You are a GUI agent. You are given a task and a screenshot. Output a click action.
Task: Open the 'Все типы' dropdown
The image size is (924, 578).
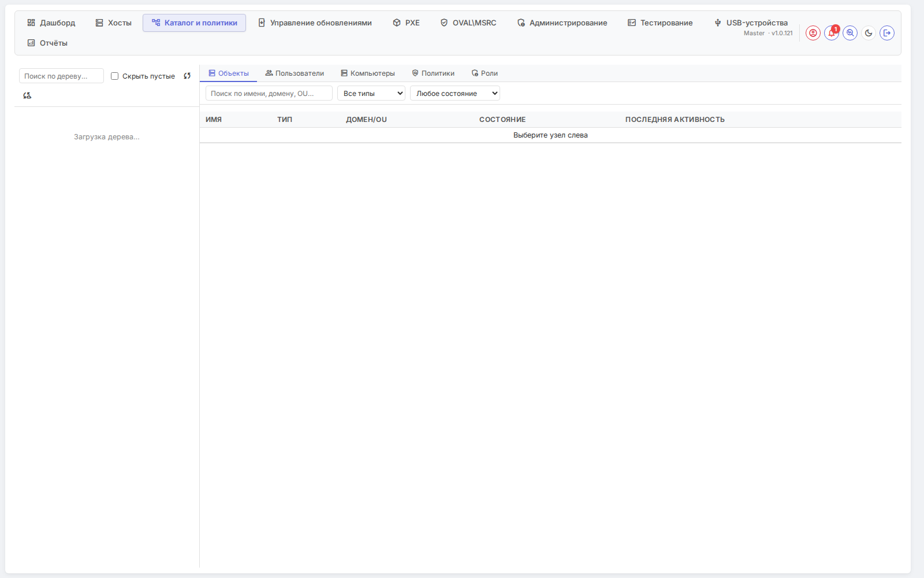pyautogui.click(x=371, y=93)
